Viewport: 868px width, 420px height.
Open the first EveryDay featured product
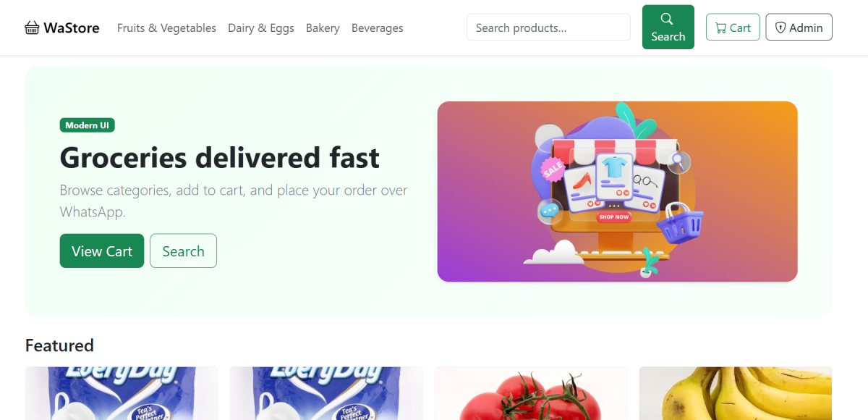(x=122, y=393)
